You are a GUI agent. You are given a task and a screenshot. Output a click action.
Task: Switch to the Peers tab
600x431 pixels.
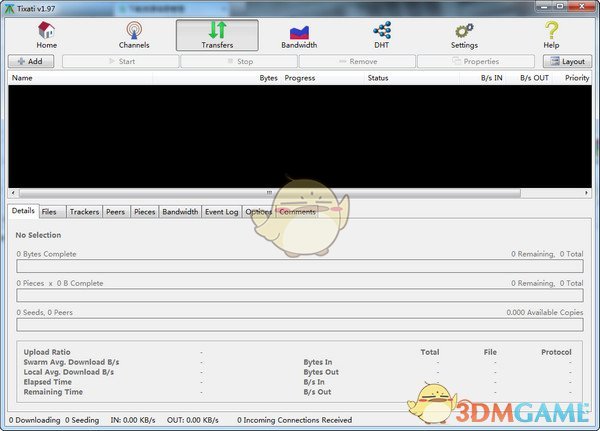point(116,212)
